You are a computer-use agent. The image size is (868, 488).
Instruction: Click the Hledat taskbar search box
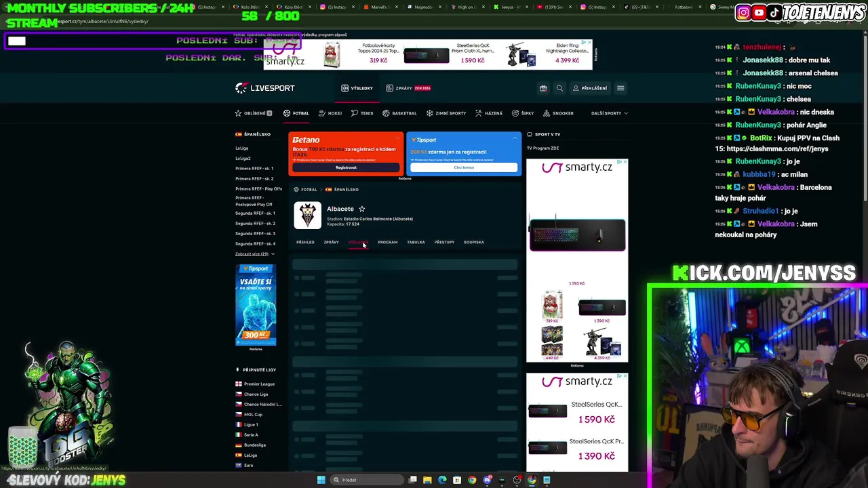[x=366, y=480]
